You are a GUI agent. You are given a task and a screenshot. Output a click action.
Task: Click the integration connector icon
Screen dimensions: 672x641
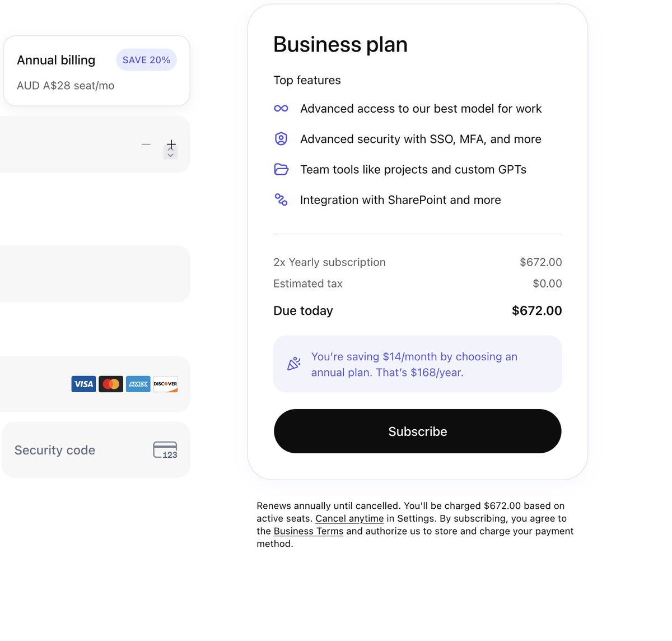click(x=281, y=199)
